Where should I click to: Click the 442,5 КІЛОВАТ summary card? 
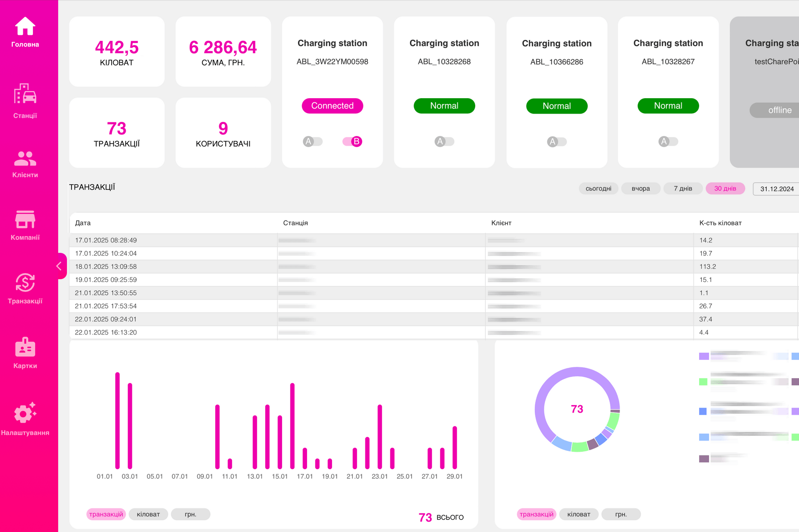117,52
